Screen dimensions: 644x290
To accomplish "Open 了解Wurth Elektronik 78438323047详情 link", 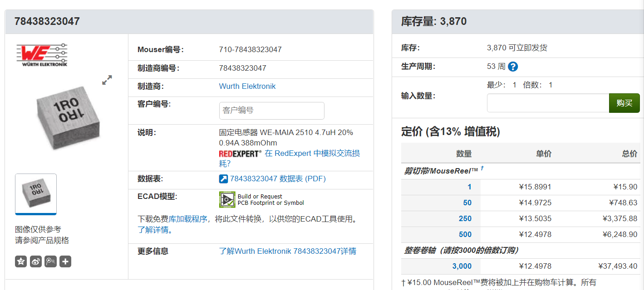I will pyautogui.click(x=288, y=251).
